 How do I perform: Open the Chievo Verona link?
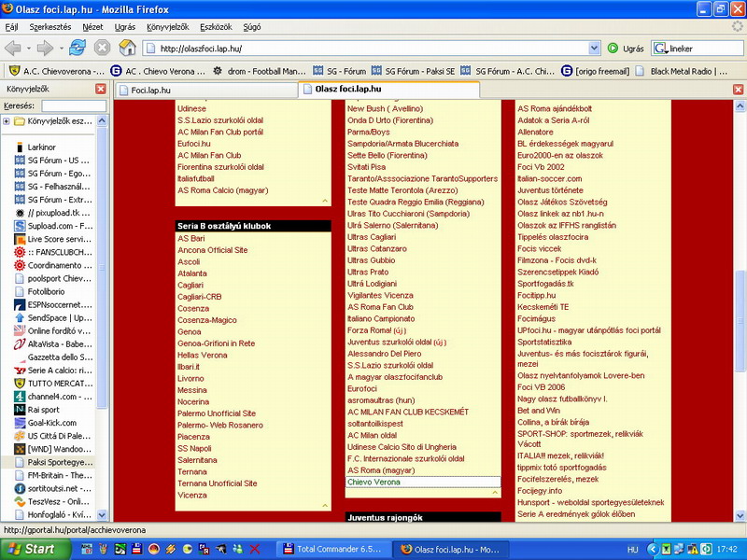pyautogui.click(x=373, y=483)
